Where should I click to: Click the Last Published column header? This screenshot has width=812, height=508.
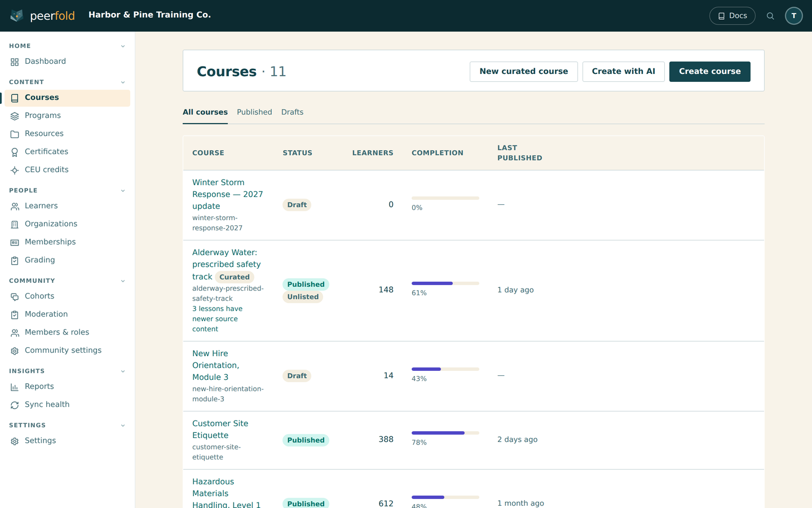[x=520, y=153]
